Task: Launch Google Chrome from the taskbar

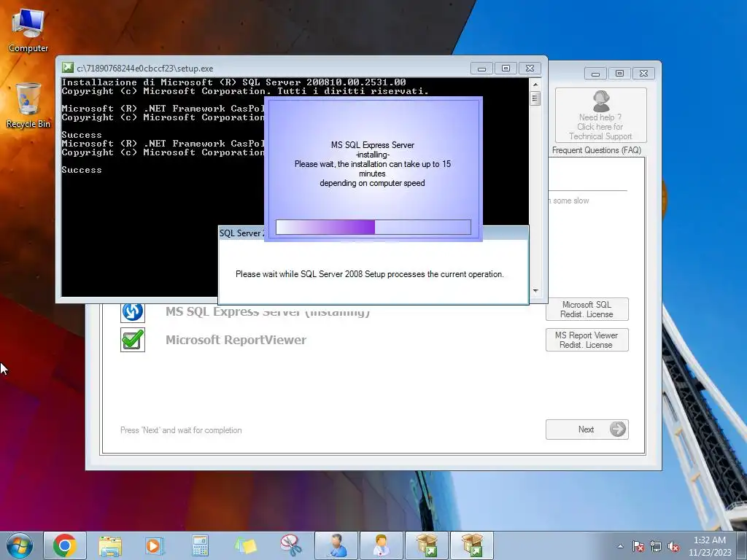Action: pyautogui.click(x=65, y=545)
